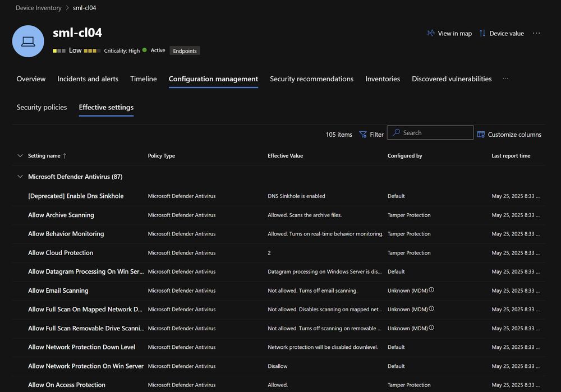Viewport: 561px width, 392px height.
Task: Click the Configured by column header
Action: pyautogui.click(x=404, y=155)
